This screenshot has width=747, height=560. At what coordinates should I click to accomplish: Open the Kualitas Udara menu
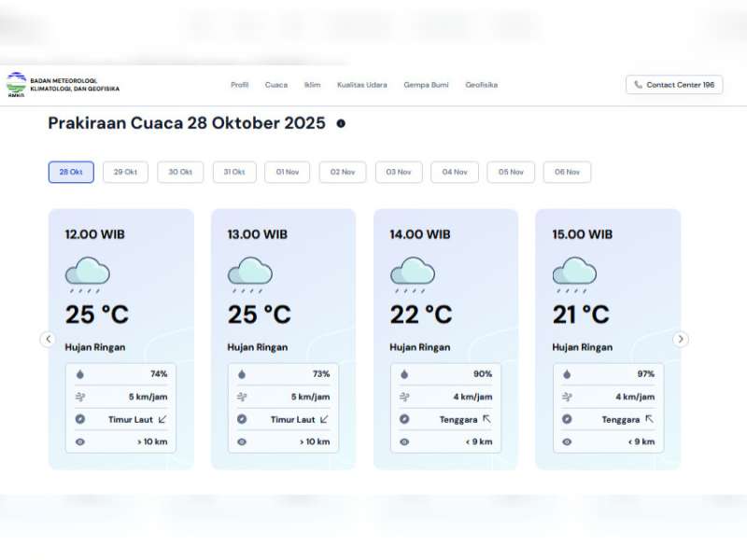click(362, 85)
